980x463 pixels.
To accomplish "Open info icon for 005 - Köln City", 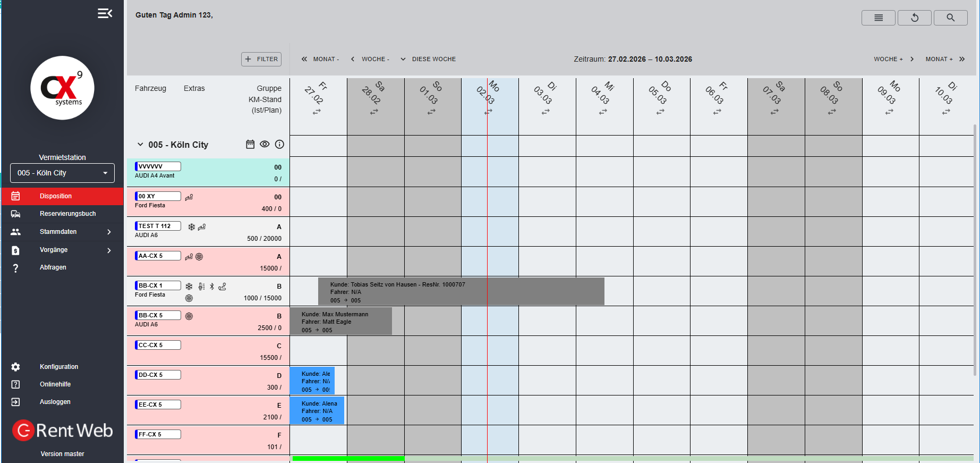I will coord(279,145).
